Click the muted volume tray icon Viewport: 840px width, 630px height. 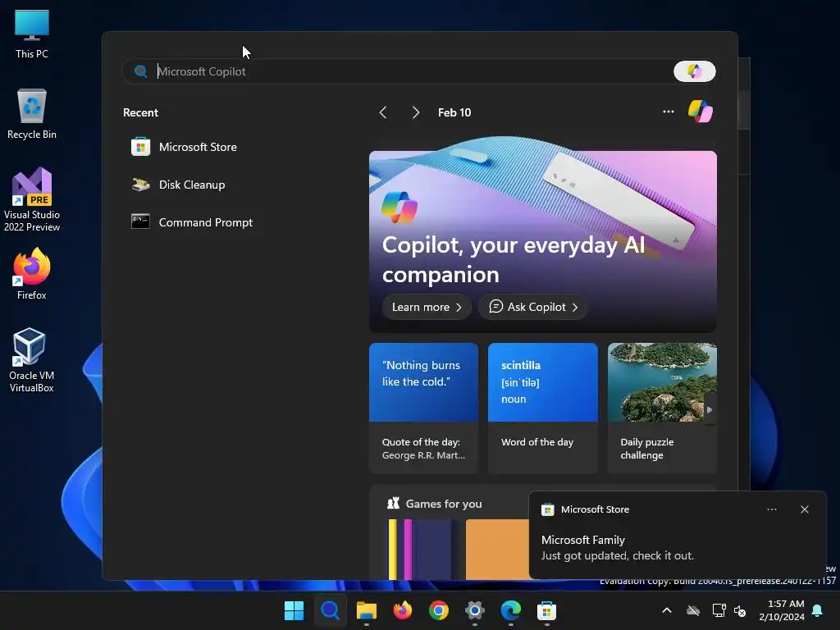740,610
